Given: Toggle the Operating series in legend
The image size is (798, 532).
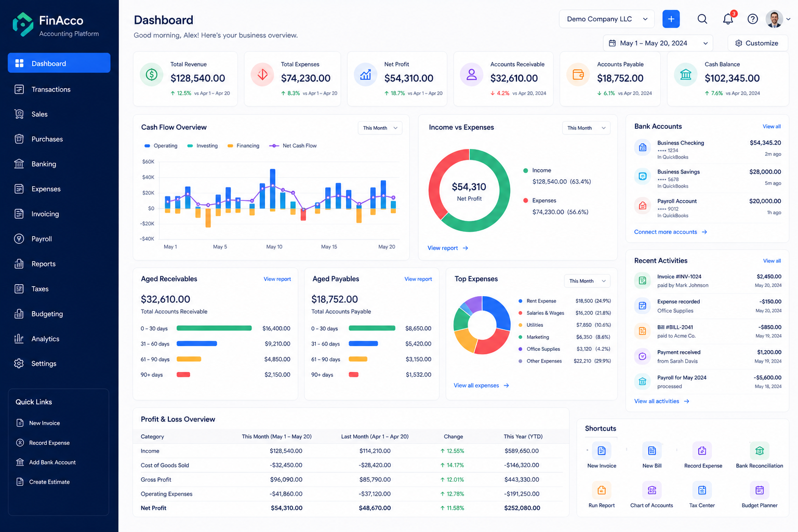Looking at the screenshot, I should pos(161,146).
